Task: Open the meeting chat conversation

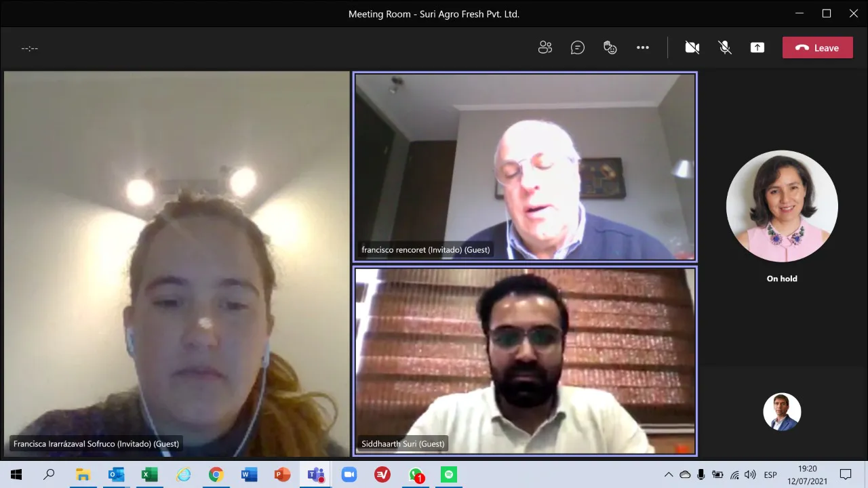Action: click(578, 47)
